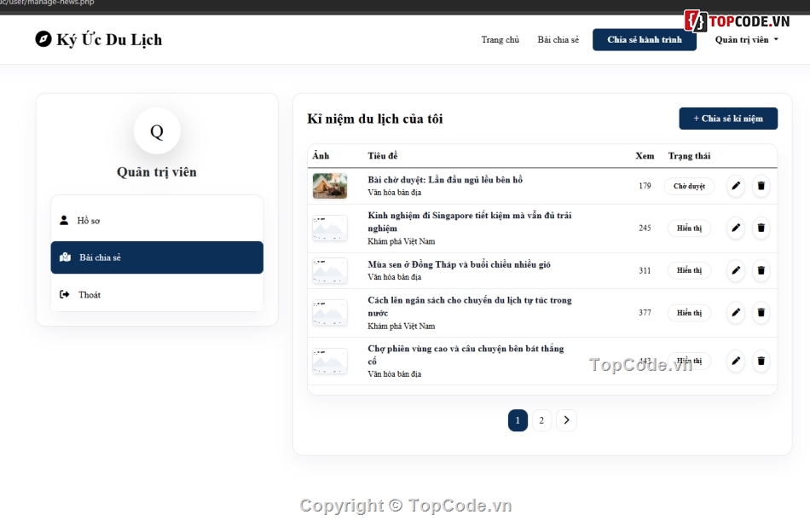Delete the Singapore tiết kiệm post
The height and width of the screenshot is (532, 810).
coord(761,228)
